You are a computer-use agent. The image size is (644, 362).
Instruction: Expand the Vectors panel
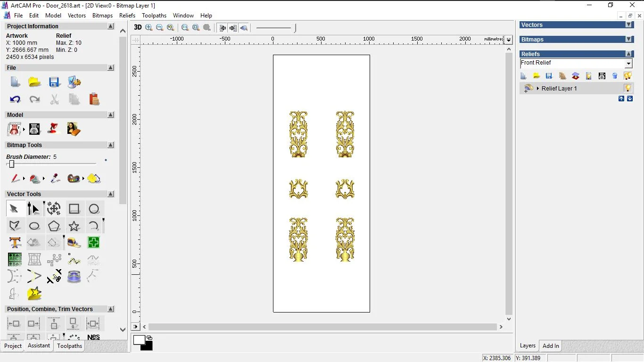pyautogui.click(x=628, y=25)
